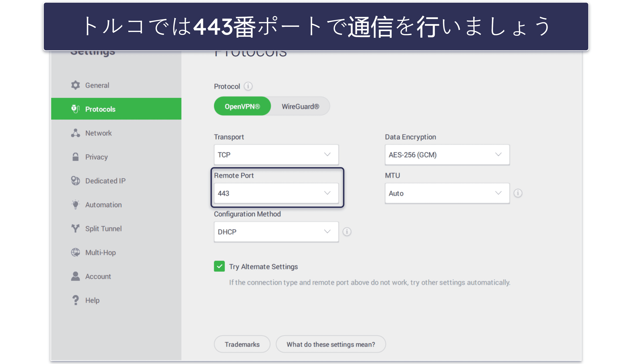
Task: Click the Network nodes icon
Action: [75, 133]
